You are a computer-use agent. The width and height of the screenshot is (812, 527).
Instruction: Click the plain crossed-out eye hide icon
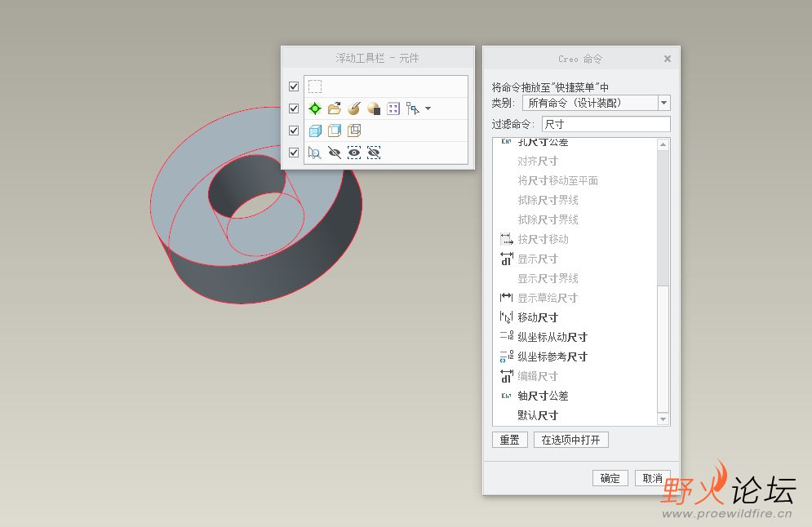click(335, 153)
